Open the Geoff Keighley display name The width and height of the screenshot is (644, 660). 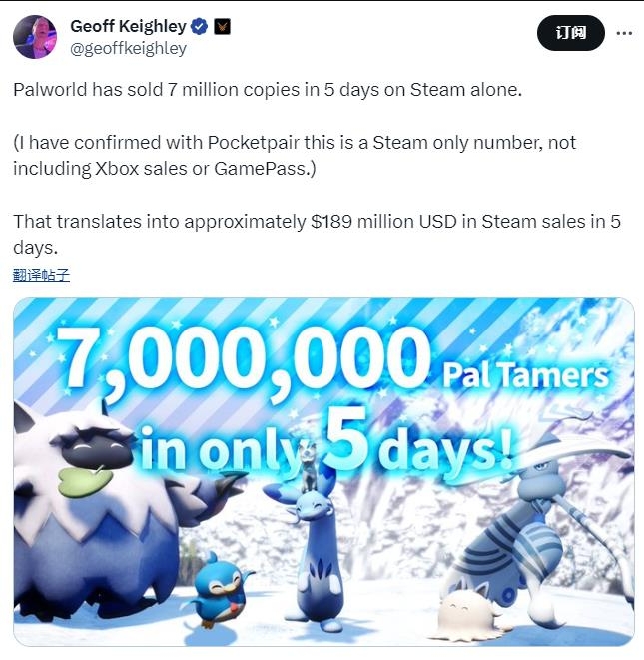(x=128, y=26)
